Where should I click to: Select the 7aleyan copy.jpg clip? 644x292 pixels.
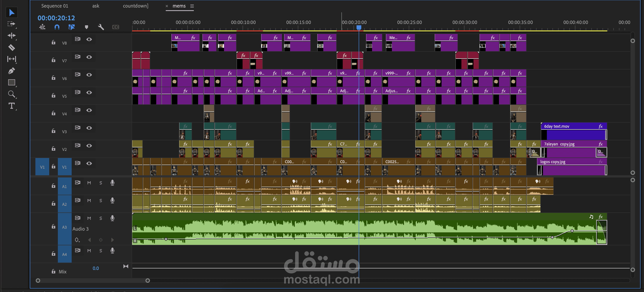coord(574,149)
